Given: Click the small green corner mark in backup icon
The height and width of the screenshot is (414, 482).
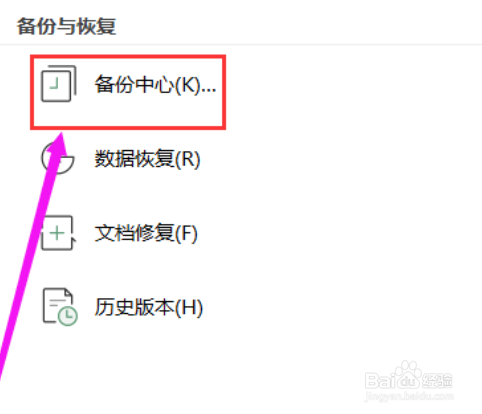Looking at the screenshot, I should point(55,83).
